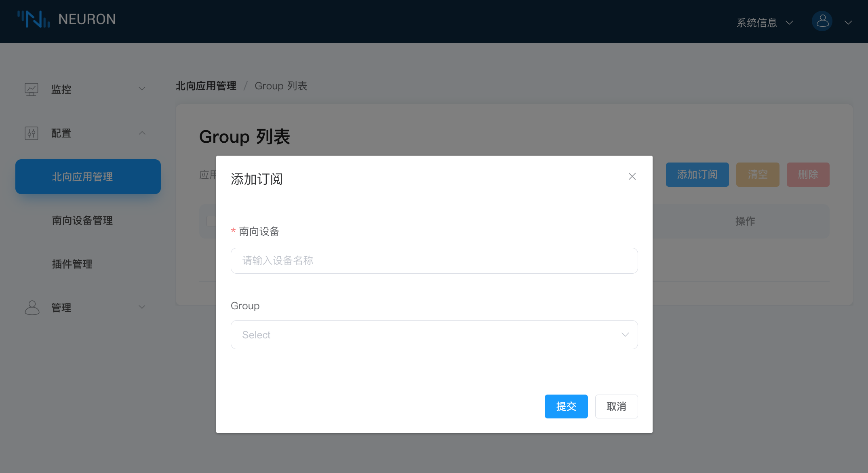Viewport: 868px width, 473px height.
Task: Expand the 监控 sidebar section
Action: pos(141,89)
